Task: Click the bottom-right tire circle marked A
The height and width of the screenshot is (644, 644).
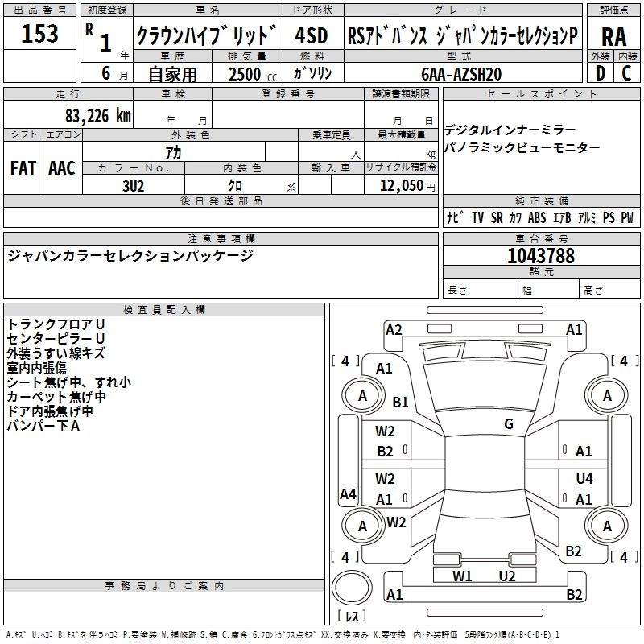Action: (x=607, y=526)
